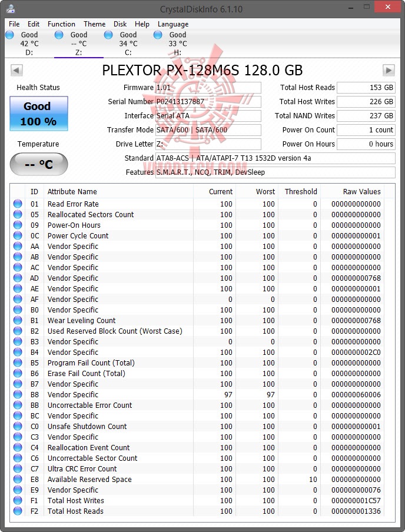The height and width of the screenshot is (532, 405).
Task: Go to previous disk with left arrow
Action: [x=16, y=70]
